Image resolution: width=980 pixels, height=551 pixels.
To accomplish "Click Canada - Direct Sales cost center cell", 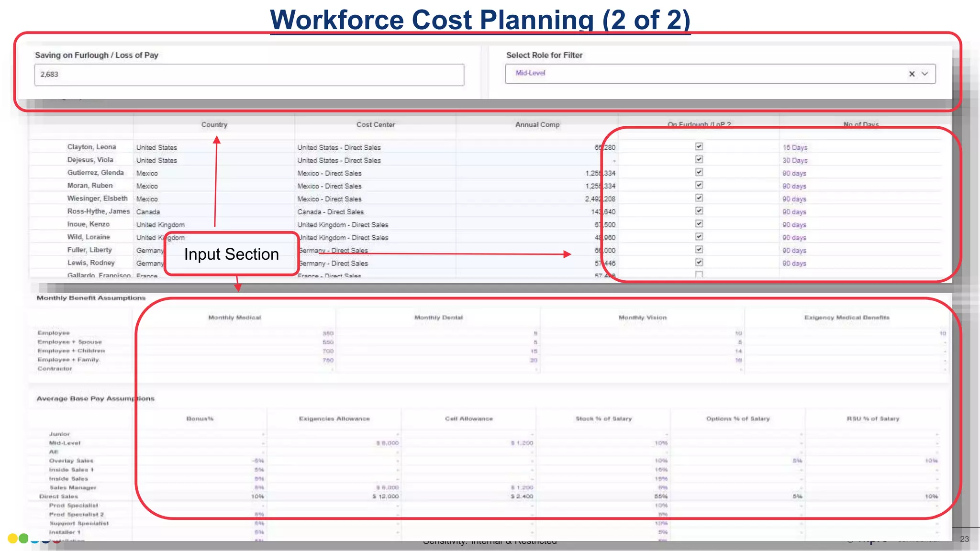I will click(330, 212).
